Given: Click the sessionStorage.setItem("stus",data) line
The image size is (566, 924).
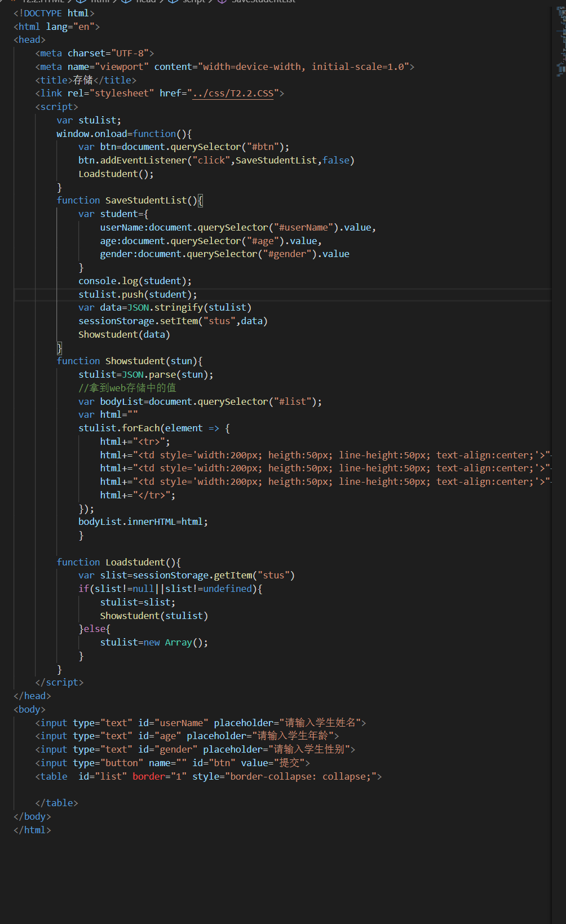Looking at the screenshot, I should click(173, 321).
